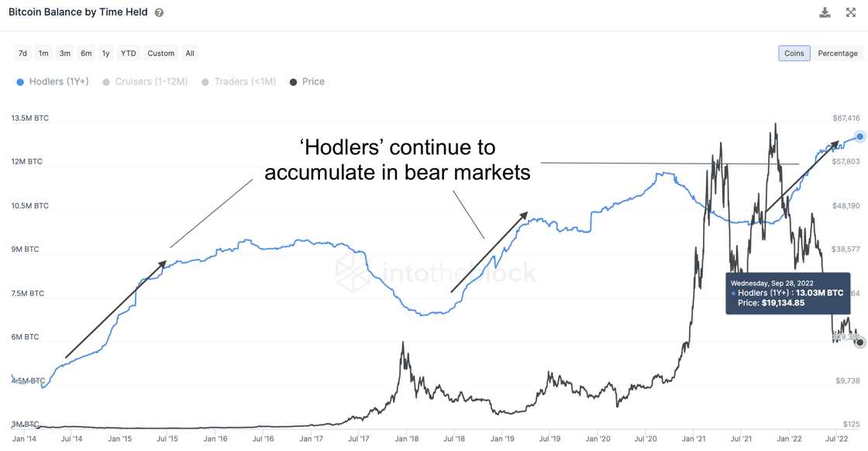The height and width of the screenshot is (451, 868).
Task: Click the gray Price endpoint marker
Action: [x=859, y=343]
